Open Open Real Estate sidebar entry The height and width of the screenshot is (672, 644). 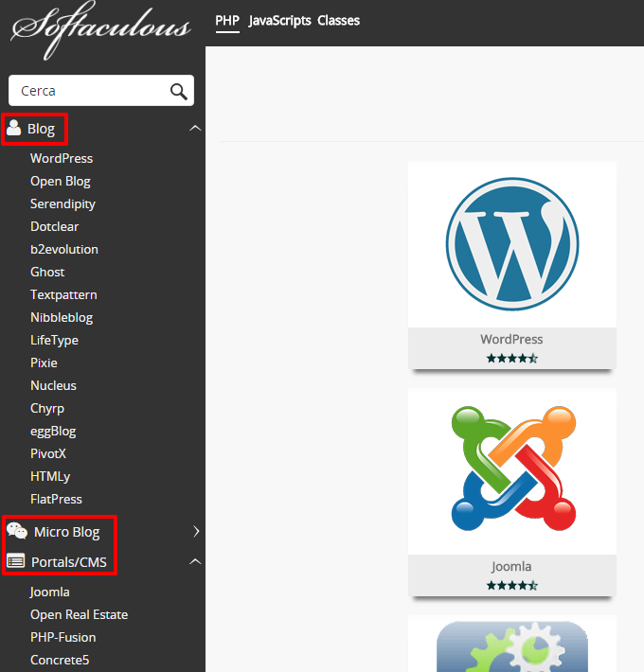(x=79, y=615)
